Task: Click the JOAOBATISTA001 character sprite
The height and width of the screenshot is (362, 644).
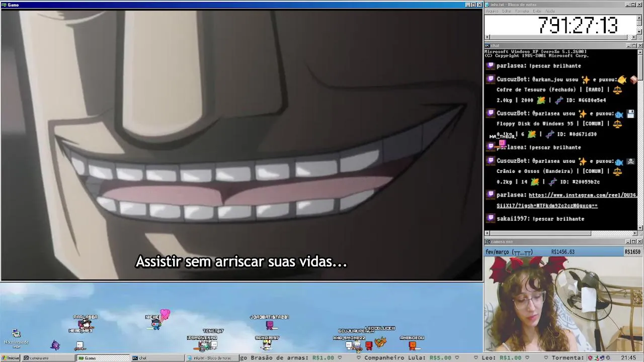Action: 270,325
